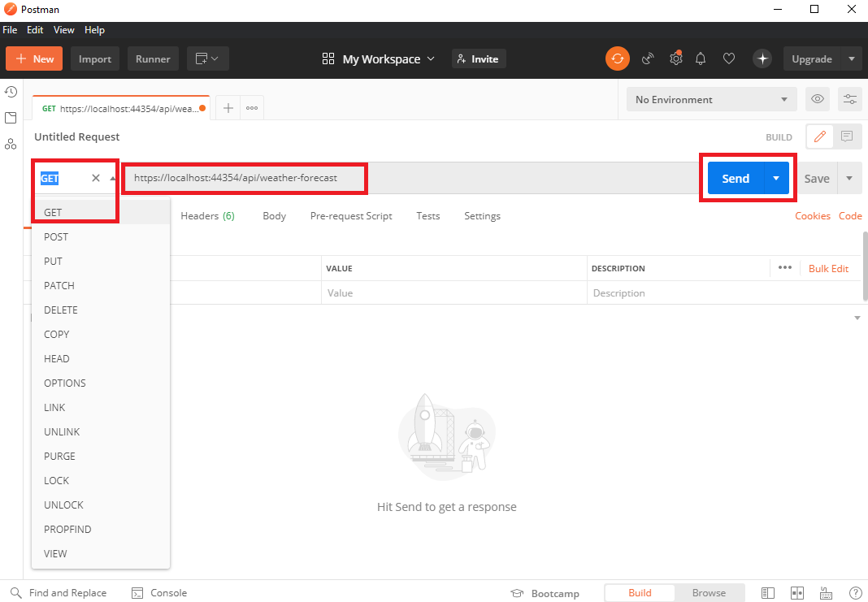Open History in the left sidebar
The height and width of the screenshot is (602, 868).
(x=11, y=92)
